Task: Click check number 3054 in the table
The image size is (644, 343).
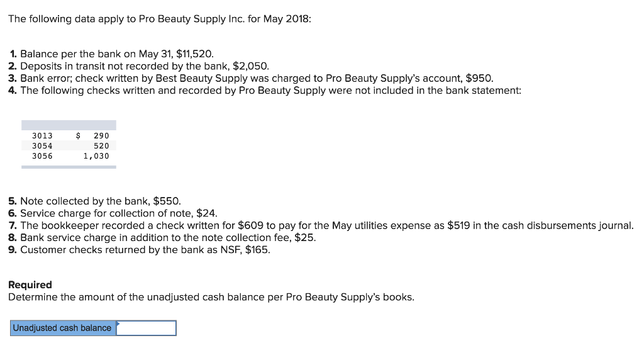Action: pos(42,146)
